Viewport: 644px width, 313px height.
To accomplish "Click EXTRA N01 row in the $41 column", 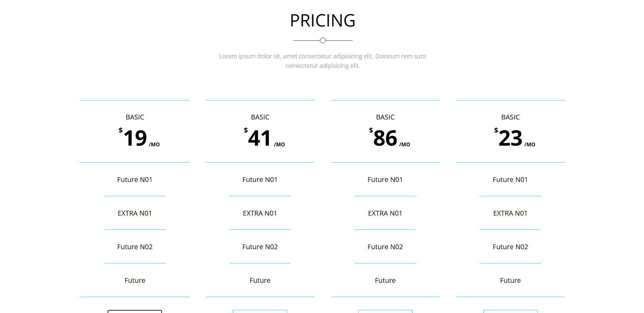I will point(260,213).
